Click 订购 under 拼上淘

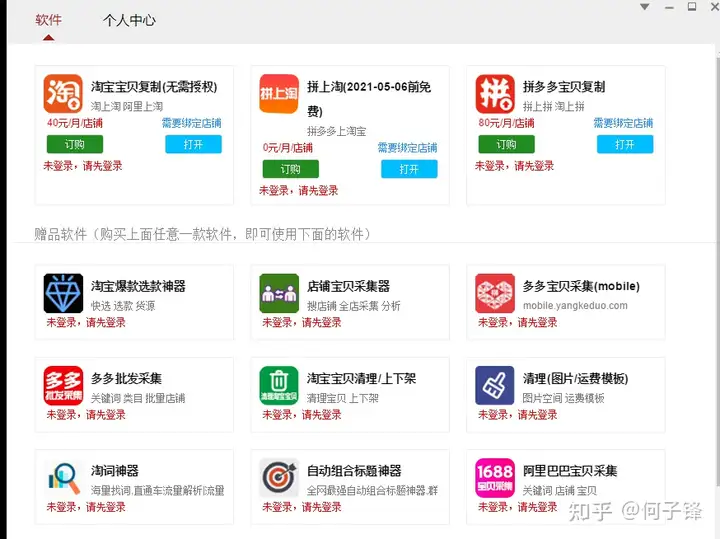[x=291, y=169]
